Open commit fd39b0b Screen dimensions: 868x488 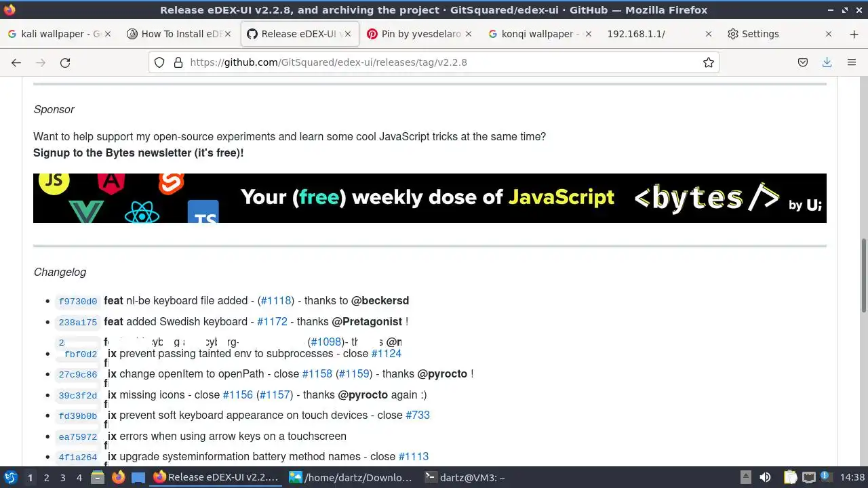(78, 416)
